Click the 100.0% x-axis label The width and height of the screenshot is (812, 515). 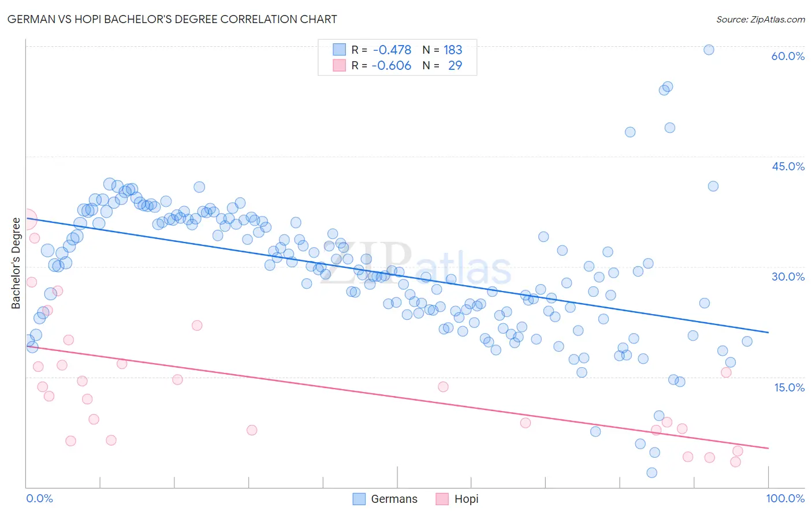785,498
